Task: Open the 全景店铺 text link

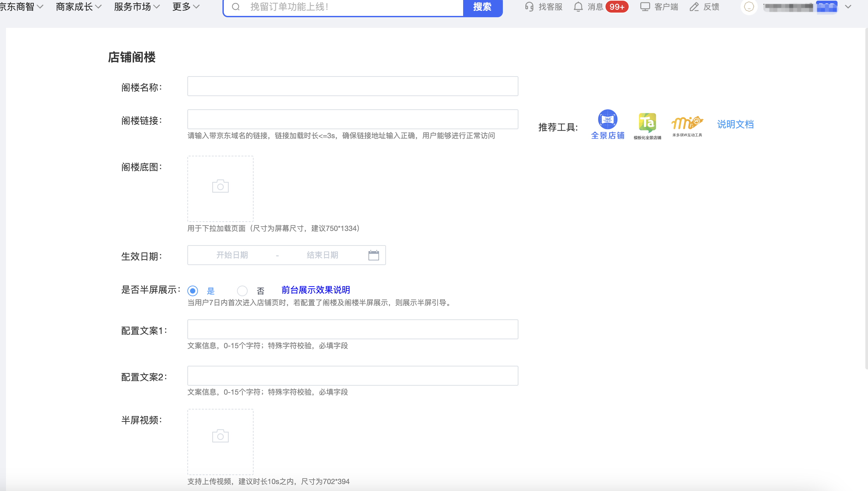Action: (x=607, y=136)
